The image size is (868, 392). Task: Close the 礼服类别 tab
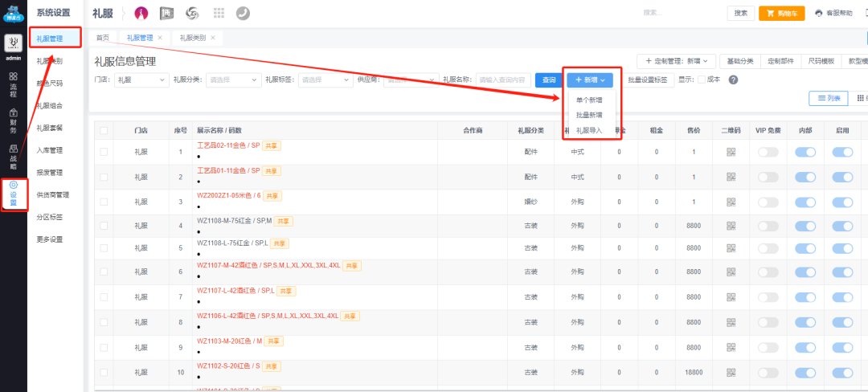tap(212, 38)
